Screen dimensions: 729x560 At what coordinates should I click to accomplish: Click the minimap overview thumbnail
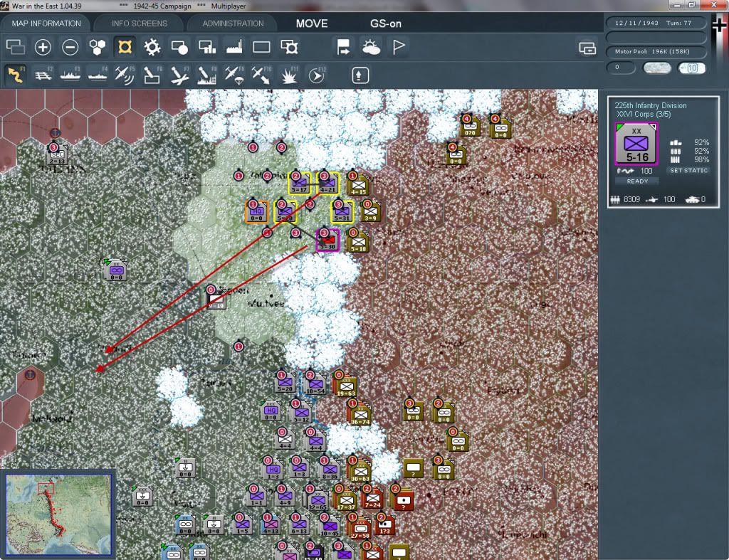pos(58,514)
